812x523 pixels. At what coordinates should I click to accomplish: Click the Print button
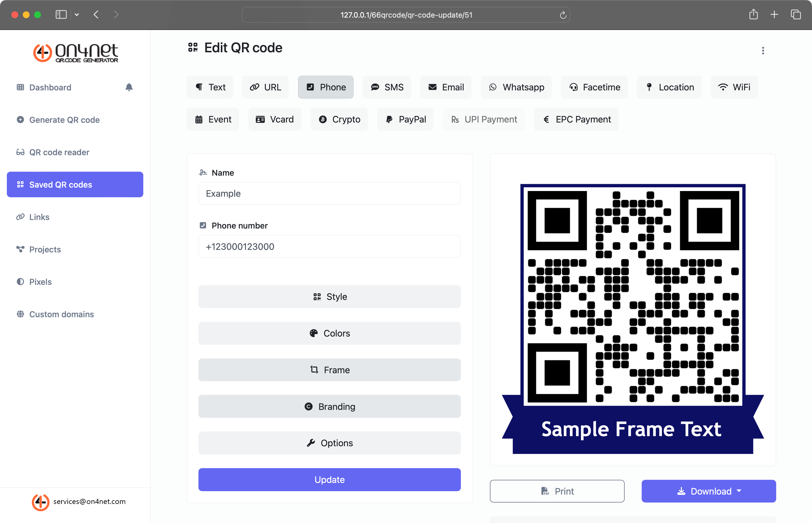pos(557,491)
